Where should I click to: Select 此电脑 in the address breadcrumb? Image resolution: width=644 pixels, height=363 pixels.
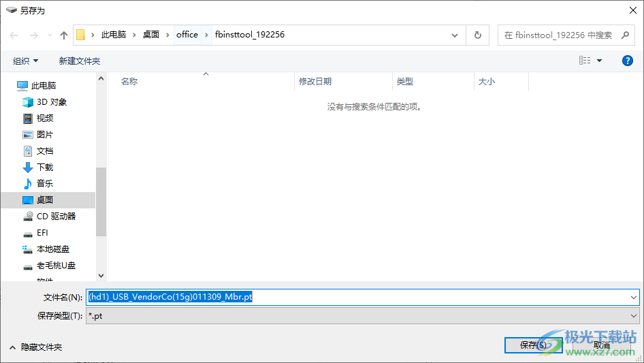(114, 35)
